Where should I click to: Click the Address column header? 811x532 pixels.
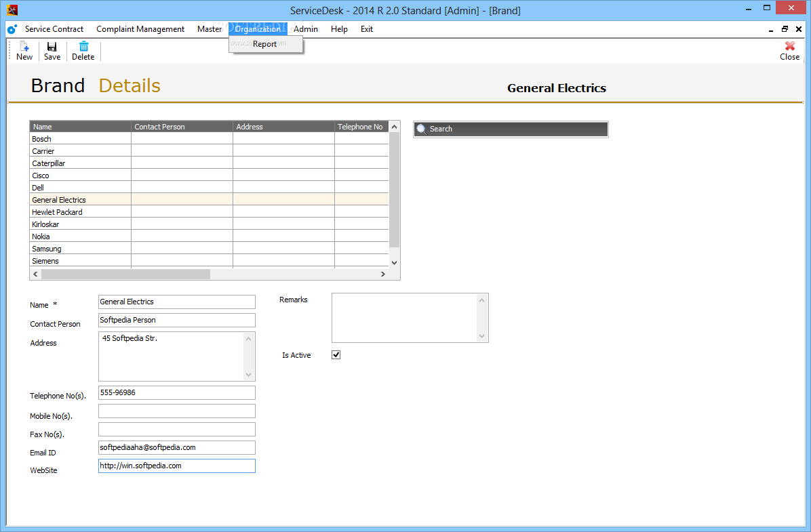(x=283, y=127)
